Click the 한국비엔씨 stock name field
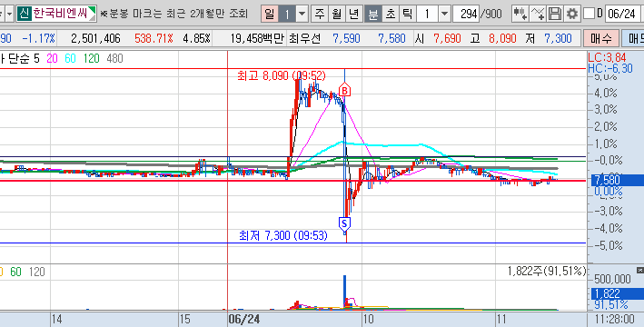 (61, 15)
